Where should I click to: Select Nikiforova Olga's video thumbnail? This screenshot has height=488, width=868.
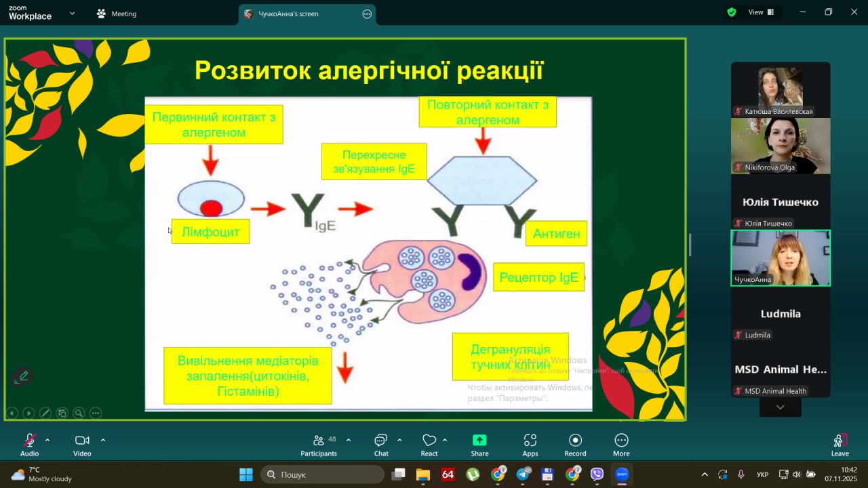pyautogui.click(x=781, y=146)
